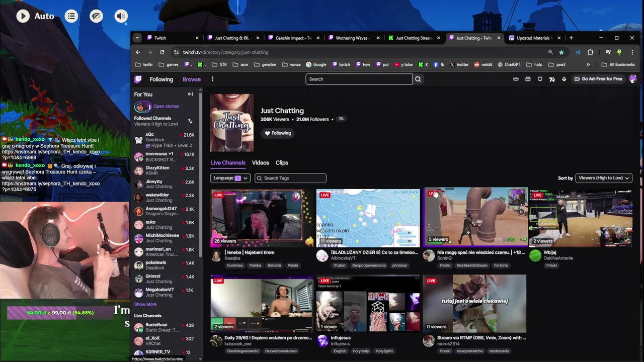Open Twitch channel points icon beside whispers
This screenshot has width=644, height=362.
click(x=552, y=79)
